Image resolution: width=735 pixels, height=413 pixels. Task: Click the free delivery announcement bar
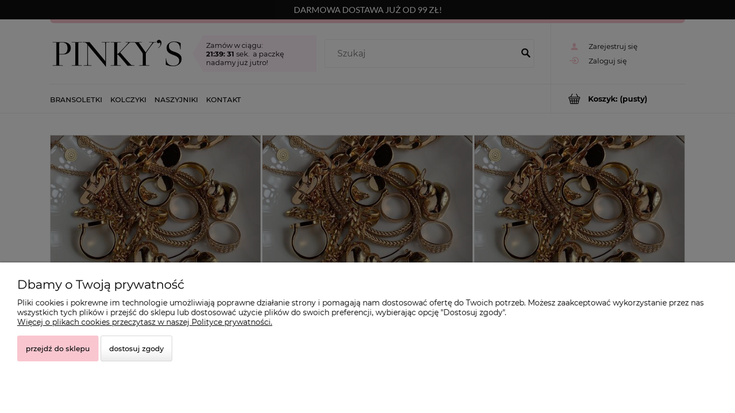tap(367, 10)
